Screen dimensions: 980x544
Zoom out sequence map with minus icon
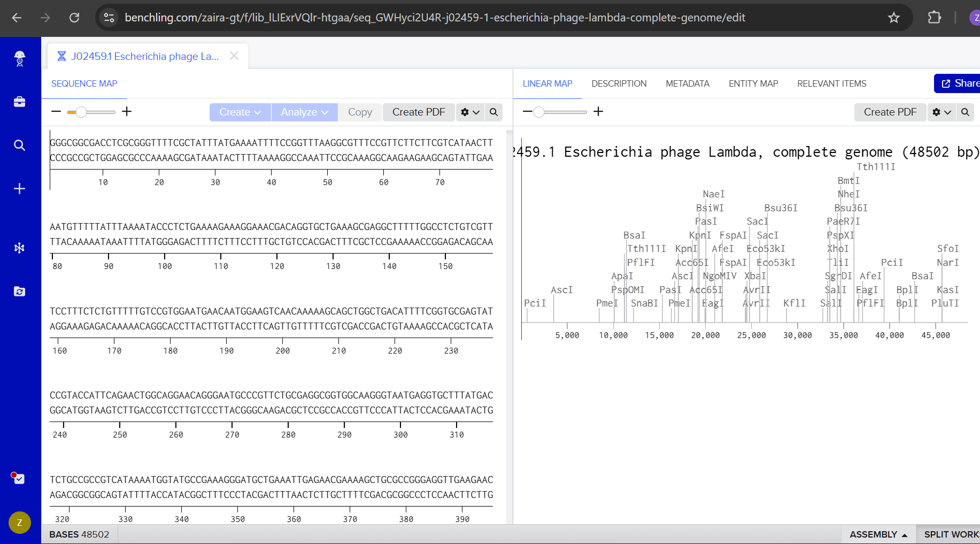(56, 112)
